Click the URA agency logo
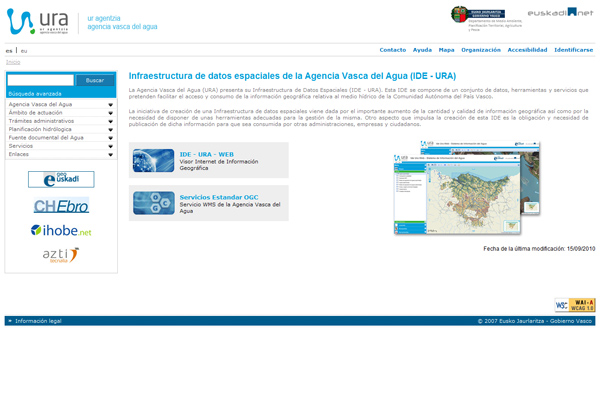Screen dimensions: 600x397 pos(38,21)
